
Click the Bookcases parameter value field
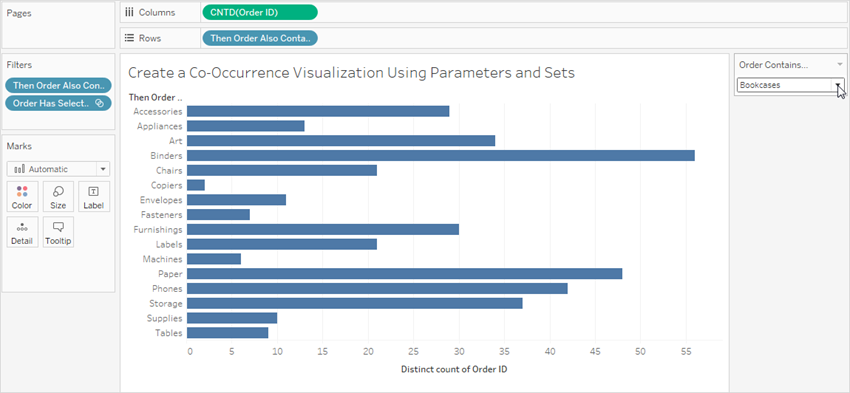[784, 85]
